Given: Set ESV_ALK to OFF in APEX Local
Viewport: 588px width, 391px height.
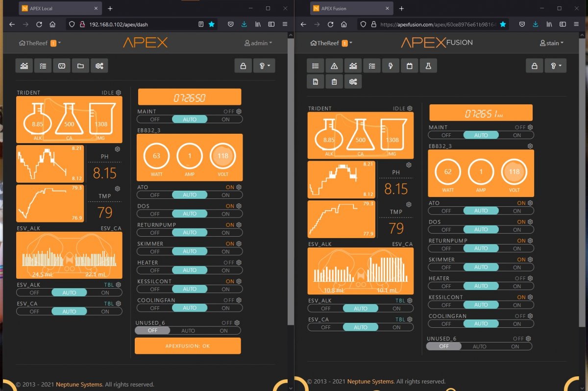Looking at the screenshot, I should 34,293.
